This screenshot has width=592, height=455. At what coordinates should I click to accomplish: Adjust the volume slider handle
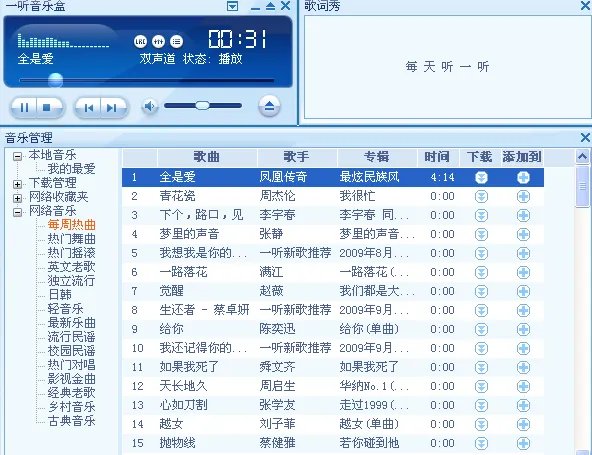[202, 105]
